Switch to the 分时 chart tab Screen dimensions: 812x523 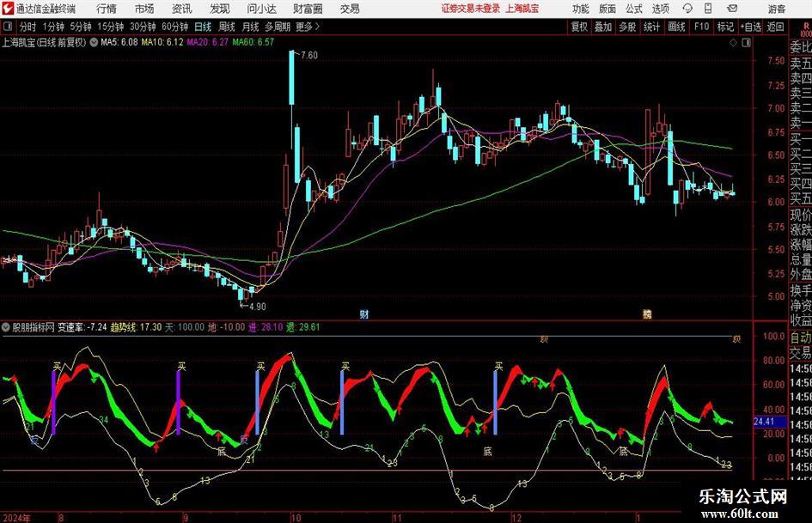28,27
